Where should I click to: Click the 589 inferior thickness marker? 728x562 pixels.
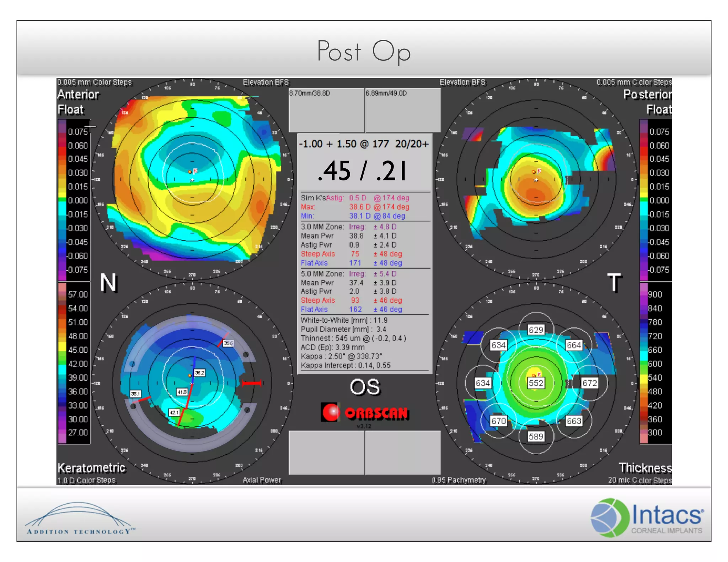[536, 436]
